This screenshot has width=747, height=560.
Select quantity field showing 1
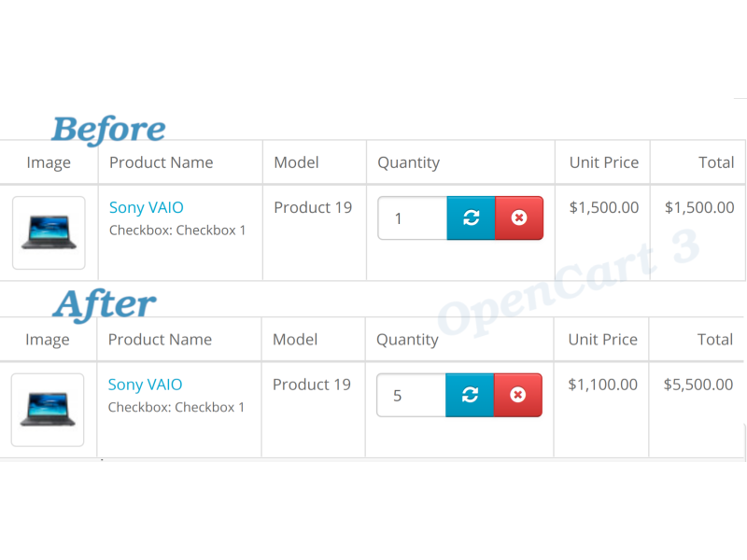413,218
